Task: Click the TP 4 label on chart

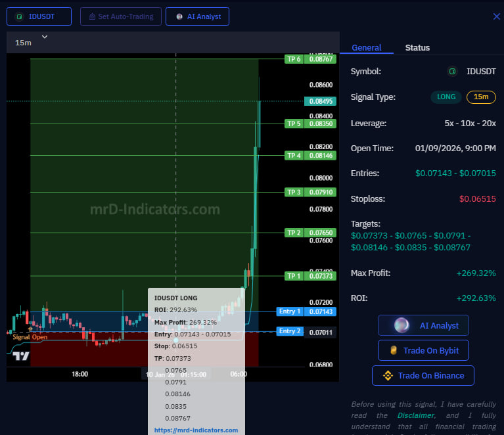Action: pos(294,156)
